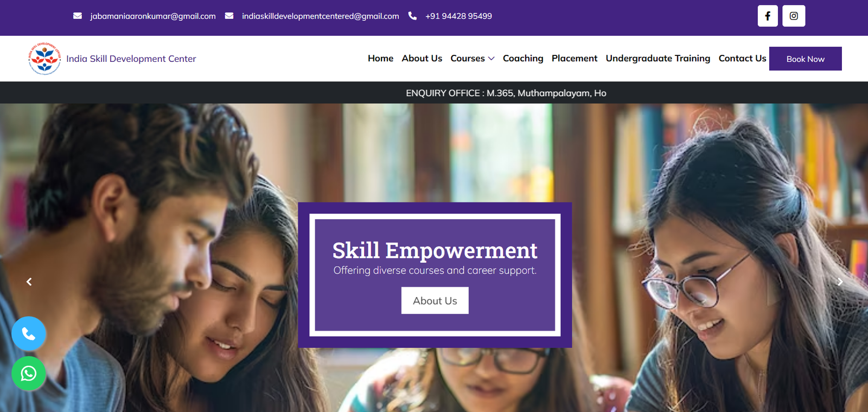Click the envelope icon beside indiaskilldevelopmentcentered email
The image size is (868, 412).
pos(229,16)
